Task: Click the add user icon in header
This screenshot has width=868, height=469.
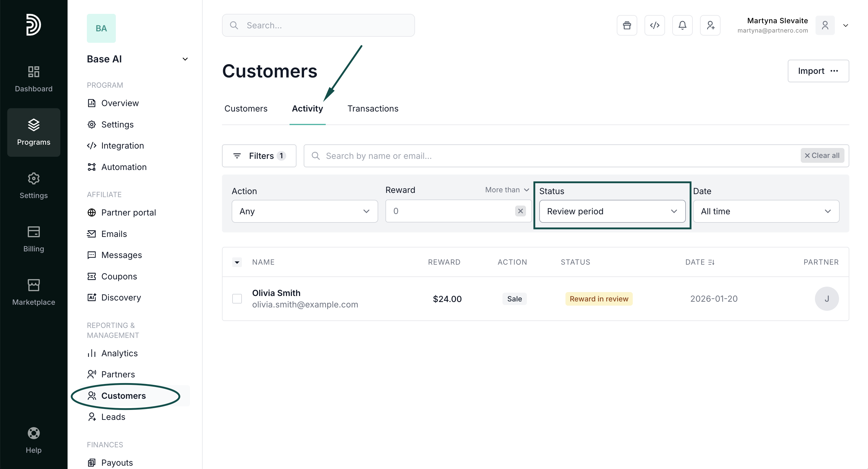Action: point(710,25)
